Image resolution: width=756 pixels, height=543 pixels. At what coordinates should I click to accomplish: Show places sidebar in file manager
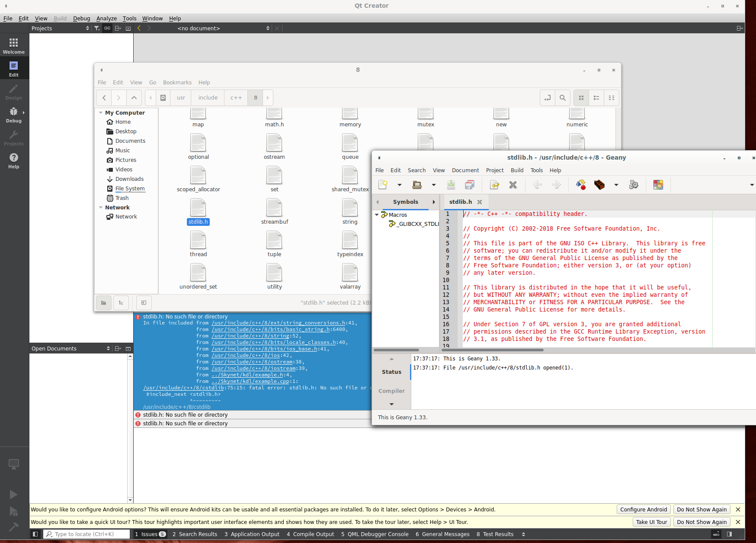pos(104,303)
